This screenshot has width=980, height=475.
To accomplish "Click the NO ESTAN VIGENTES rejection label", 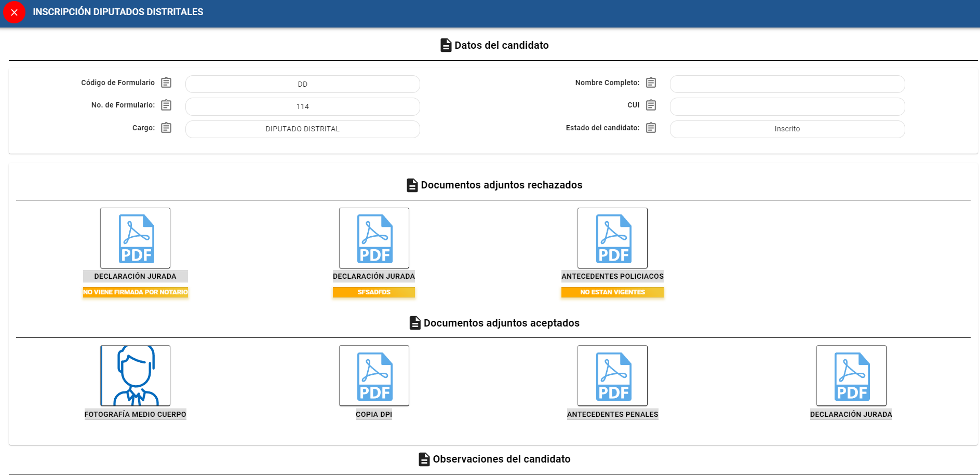I will point(612,292).
